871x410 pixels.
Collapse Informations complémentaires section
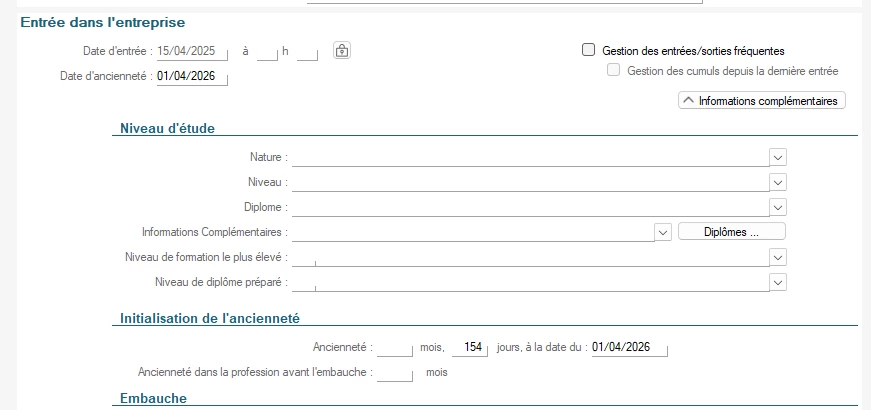(762, 101)
